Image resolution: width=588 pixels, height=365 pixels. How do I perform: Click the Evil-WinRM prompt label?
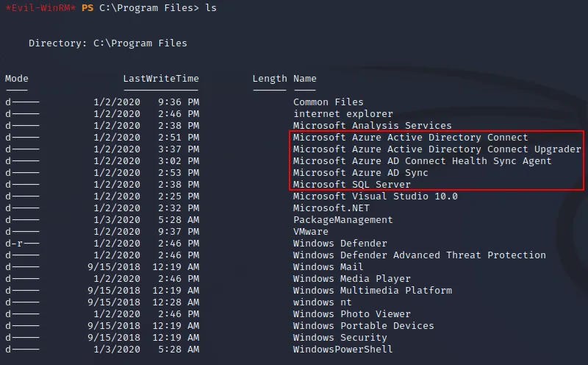coord(40,8)
